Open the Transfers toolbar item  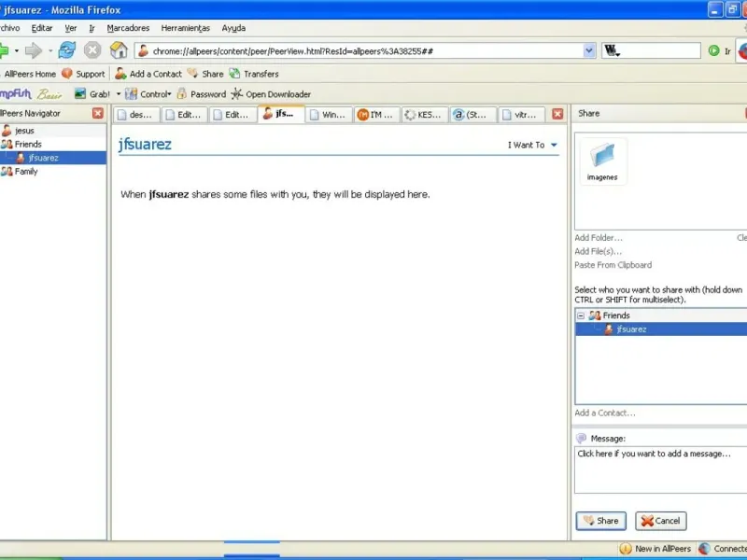(254, 74)
